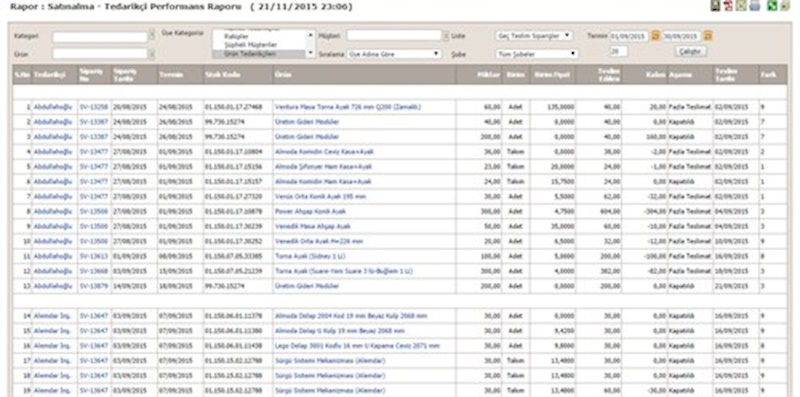Screen dimensions: 800x397
Task: Click stock code 01.150.01.17.27468
Action: click(234, 107)
